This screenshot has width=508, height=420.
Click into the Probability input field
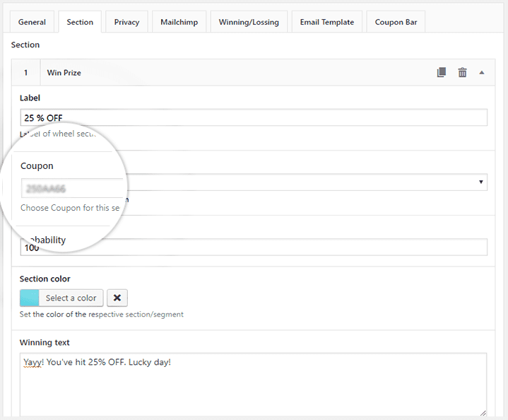coord(283,247)
